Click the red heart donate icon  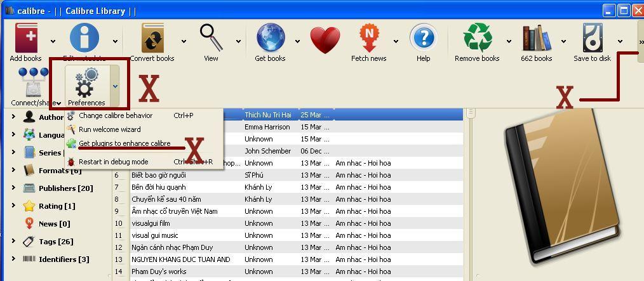point(325,40)
